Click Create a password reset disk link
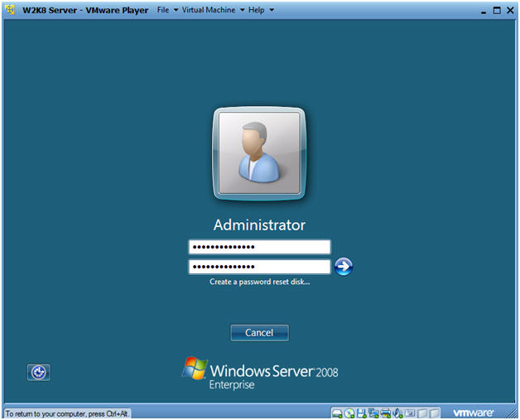The image size is (520, 420). [x=260, y=282]
